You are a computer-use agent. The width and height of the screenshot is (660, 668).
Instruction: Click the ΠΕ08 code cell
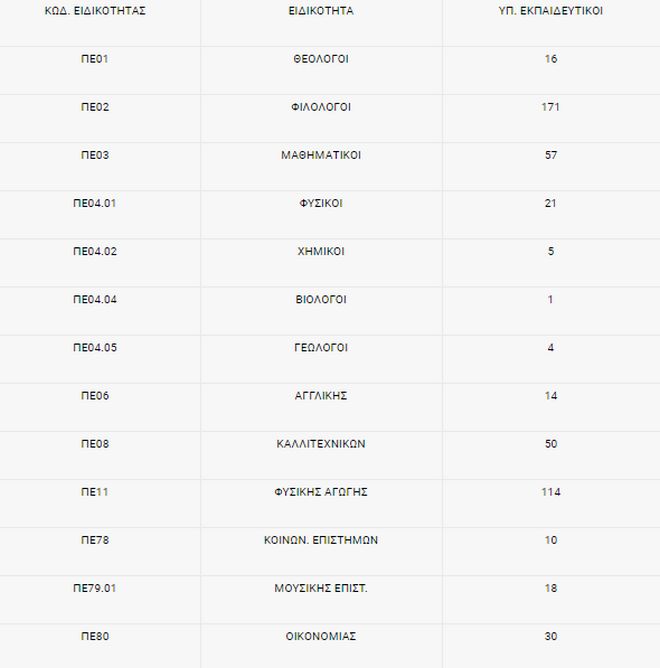(95, 444)
